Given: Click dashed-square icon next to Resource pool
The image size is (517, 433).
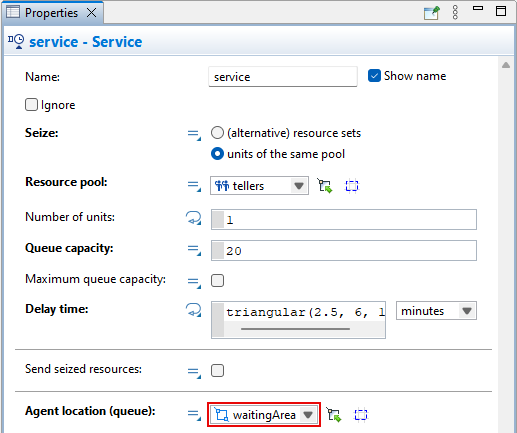Looking at the screenshot, I should tap(352, 186).
